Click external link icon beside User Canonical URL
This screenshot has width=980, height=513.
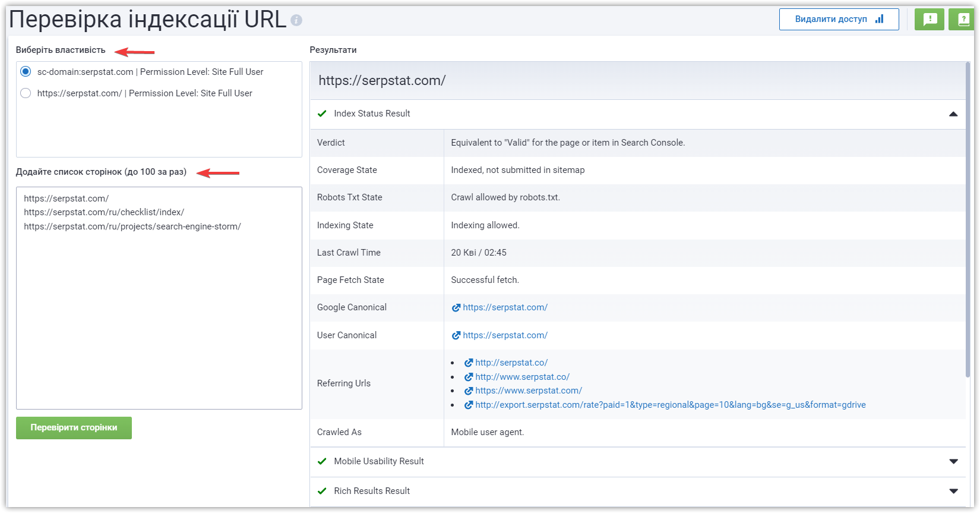pos(456,335)
